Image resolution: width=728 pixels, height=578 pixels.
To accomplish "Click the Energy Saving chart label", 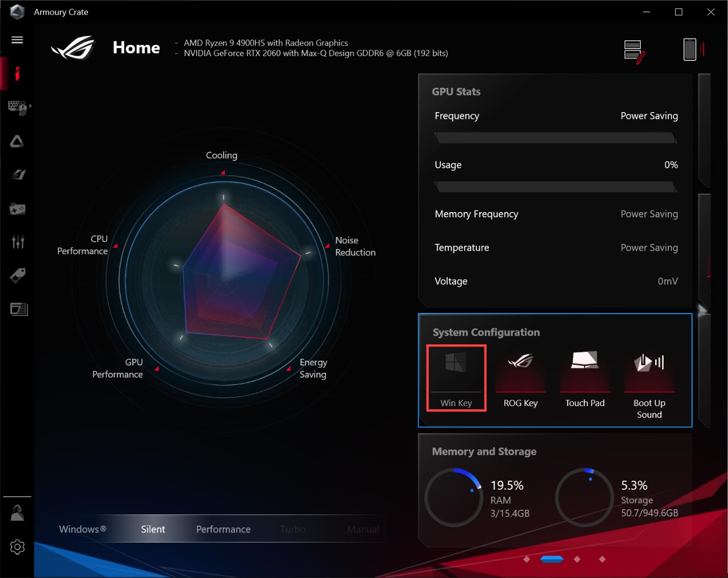I will pyautogui.click(x=314, y=369).
